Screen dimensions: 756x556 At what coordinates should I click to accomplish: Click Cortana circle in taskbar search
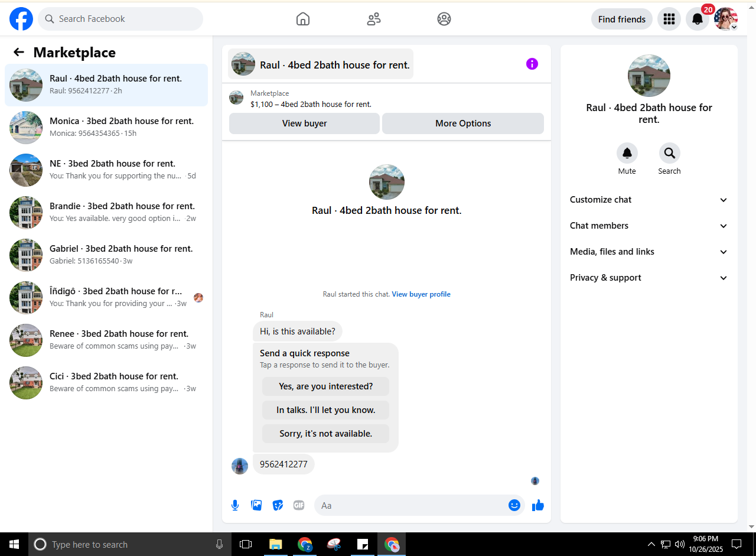click(x=40, y=544)
